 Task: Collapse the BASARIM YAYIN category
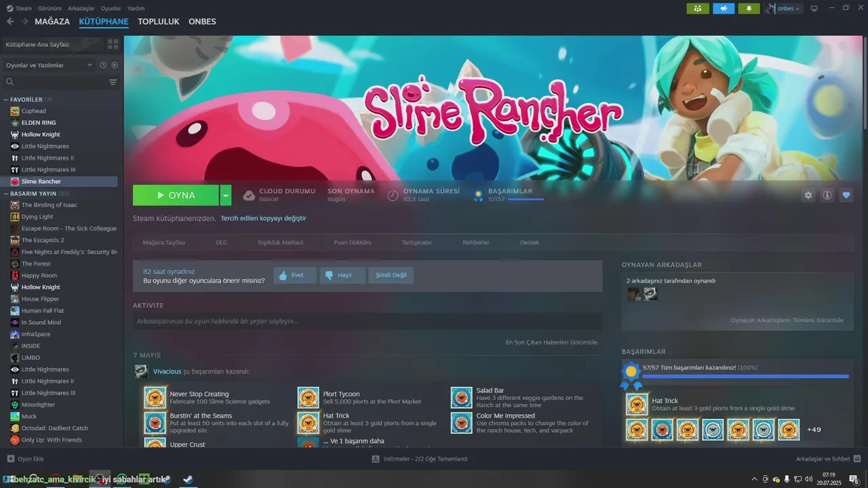6,194
